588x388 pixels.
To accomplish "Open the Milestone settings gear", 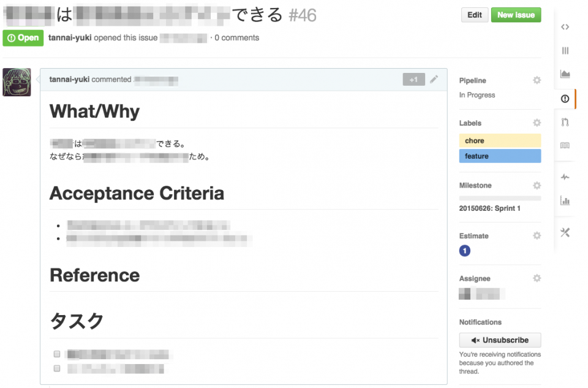I will click(x=537, y=185).
